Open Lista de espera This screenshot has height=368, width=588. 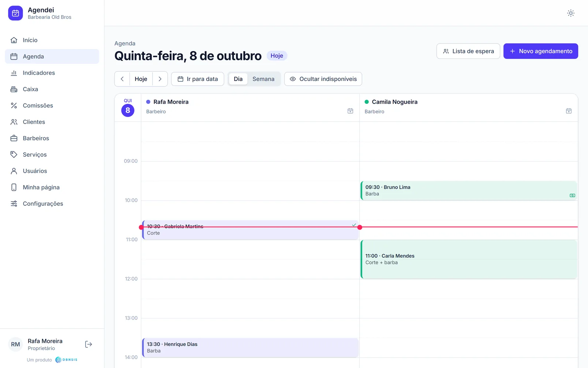click(468, 51)
